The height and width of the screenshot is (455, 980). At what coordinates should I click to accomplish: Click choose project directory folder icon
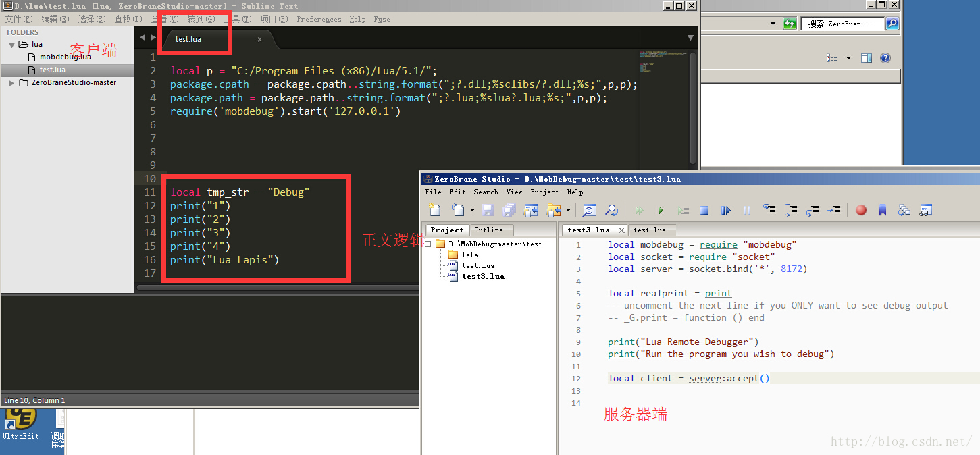point(553,210)
